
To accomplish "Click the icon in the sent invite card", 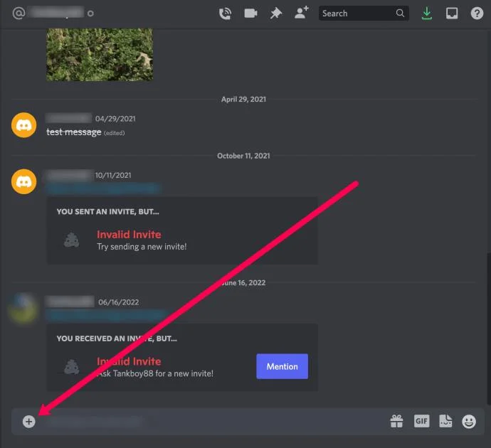I will point(71,240).
